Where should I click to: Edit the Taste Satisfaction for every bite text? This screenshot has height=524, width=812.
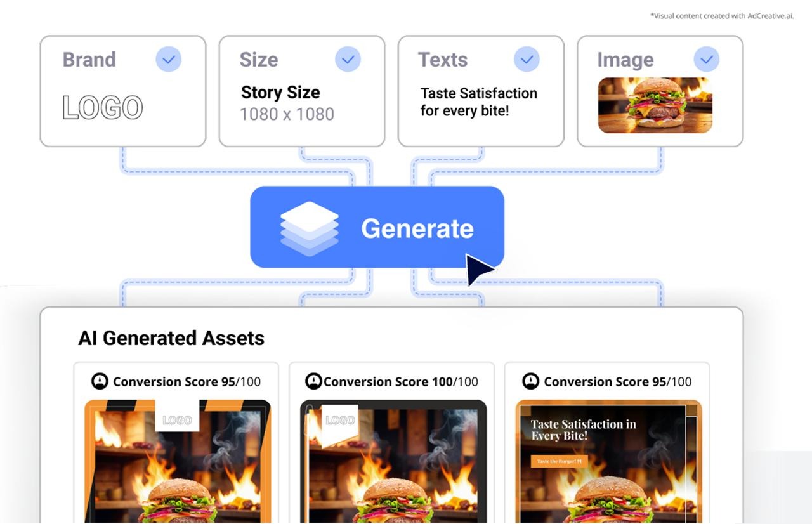(479, 102)
